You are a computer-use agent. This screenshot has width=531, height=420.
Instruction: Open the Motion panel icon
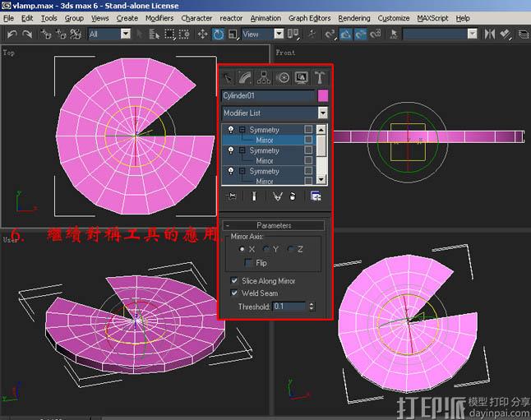283,77
